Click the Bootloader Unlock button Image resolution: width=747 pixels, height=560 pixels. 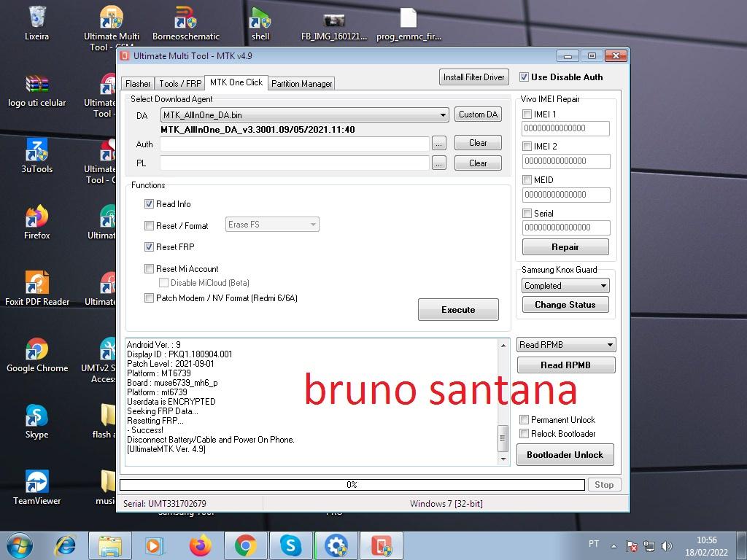[565, 454]
